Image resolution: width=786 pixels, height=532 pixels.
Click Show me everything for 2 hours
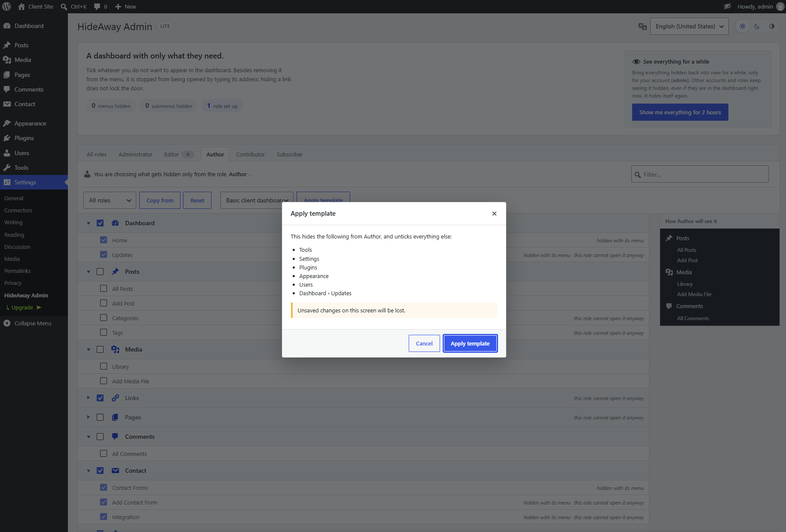click(680, 112)
